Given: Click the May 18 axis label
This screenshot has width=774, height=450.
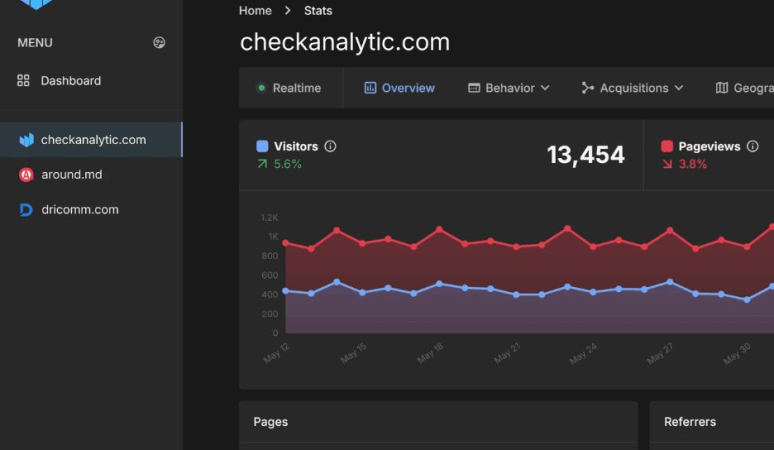Looking at the screenshot, I should tap(430, 353).
